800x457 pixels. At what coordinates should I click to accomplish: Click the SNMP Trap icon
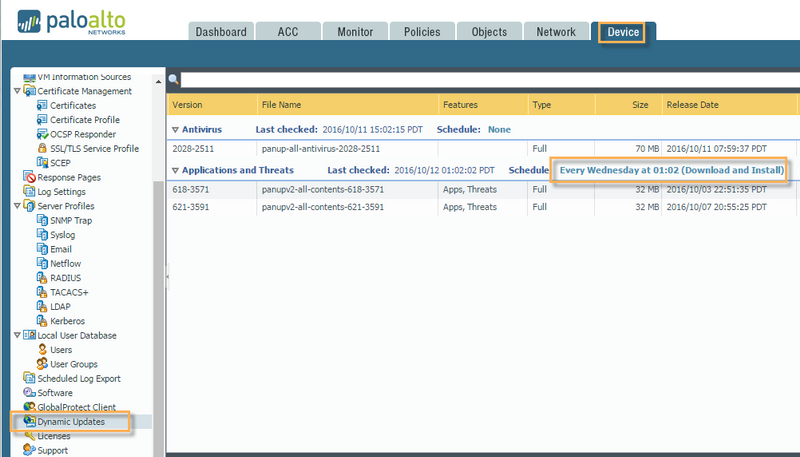pyautogui.click(x=42, y=220)
